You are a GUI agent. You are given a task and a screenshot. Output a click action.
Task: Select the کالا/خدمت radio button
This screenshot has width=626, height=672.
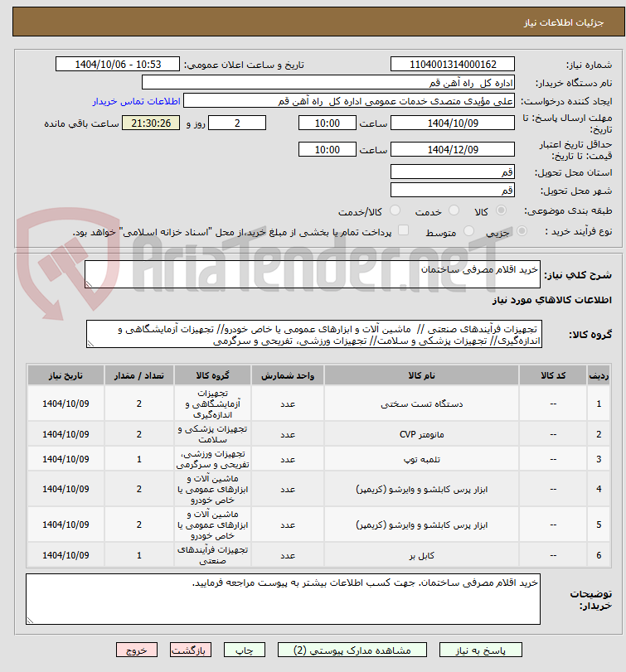click(x=395, y=210)
